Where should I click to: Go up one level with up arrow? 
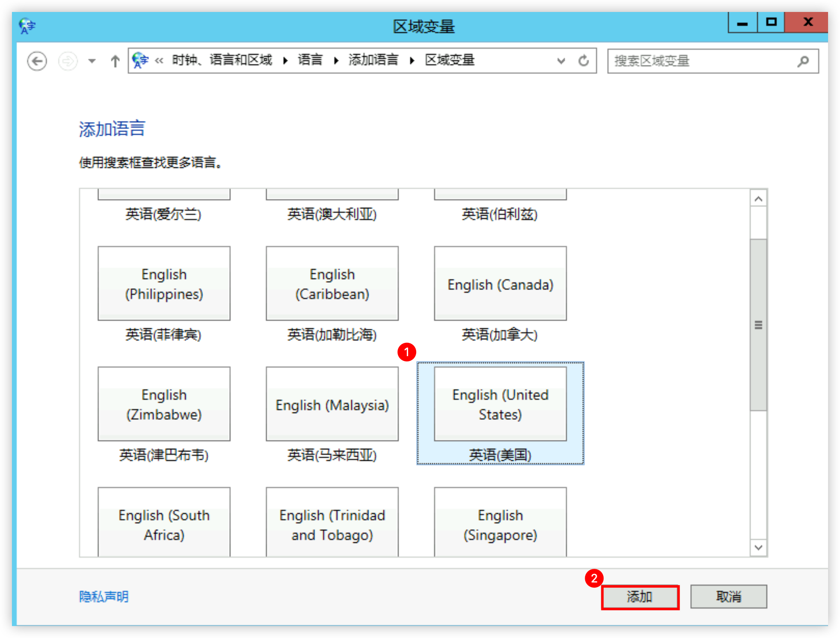click(x=115, y=61)
